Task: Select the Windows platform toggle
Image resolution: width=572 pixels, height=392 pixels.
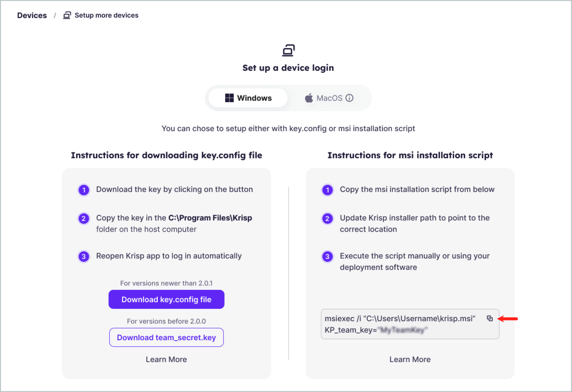Action: [248, 98]
